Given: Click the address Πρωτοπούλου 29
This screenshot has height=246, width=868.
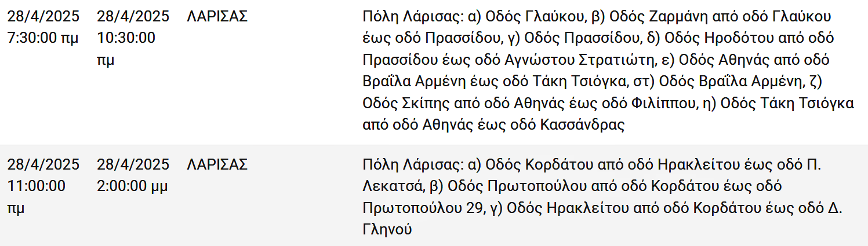Looking at the screenshot, I should click(422, 208).
